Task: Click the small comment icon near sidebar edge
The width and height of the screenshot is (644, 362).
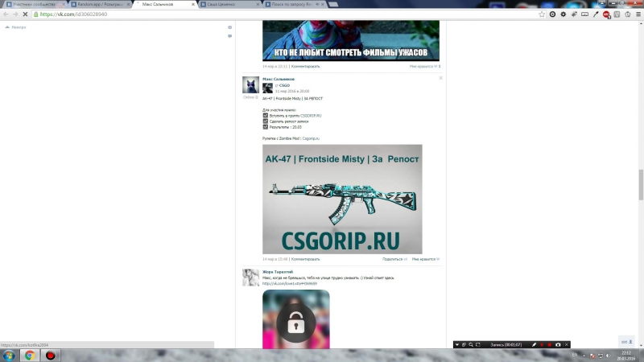Action: [229, 36]
